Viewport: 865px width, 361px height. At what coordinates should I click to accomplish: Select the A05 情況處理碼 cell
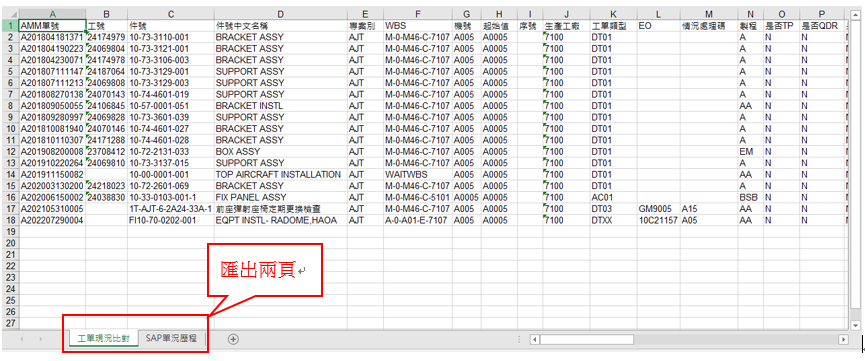(709, 220)
